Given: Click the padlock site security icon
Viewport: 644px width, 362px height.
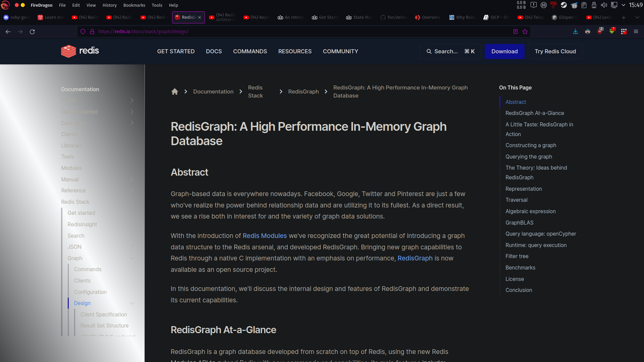Looking at the screenshot, I should point(92,32).
